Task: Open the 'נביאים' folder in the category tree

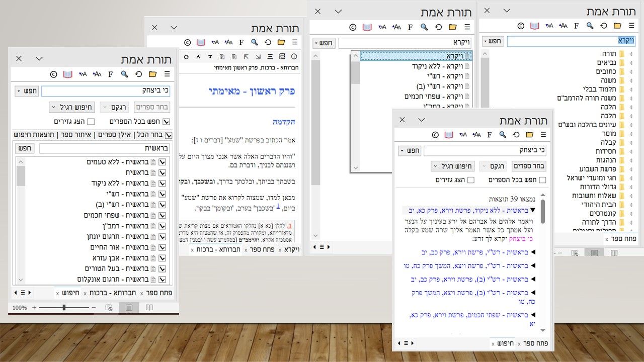Action: [x=606, y=62]
